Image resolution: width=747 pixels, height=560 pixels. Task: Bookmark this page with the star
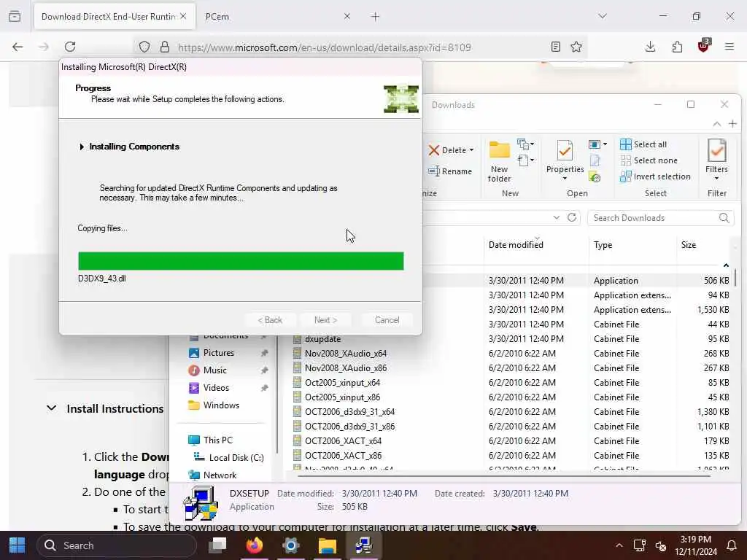(576, 47)
